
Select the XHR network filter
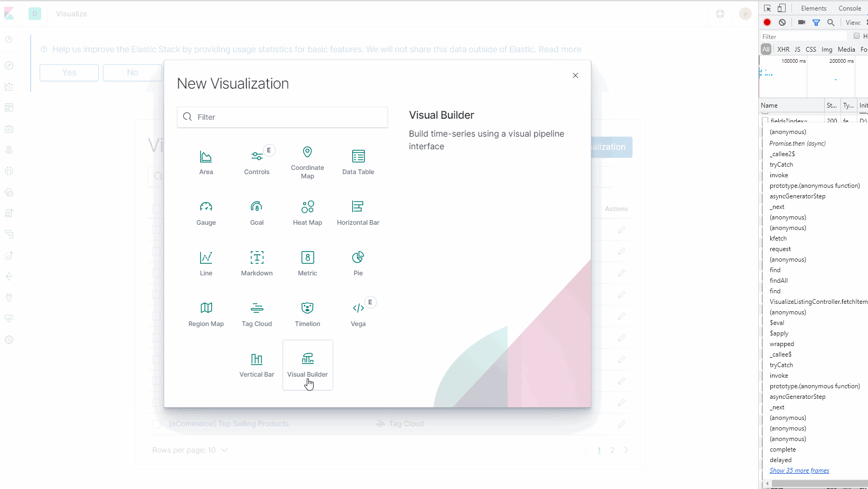pos(783,49)
